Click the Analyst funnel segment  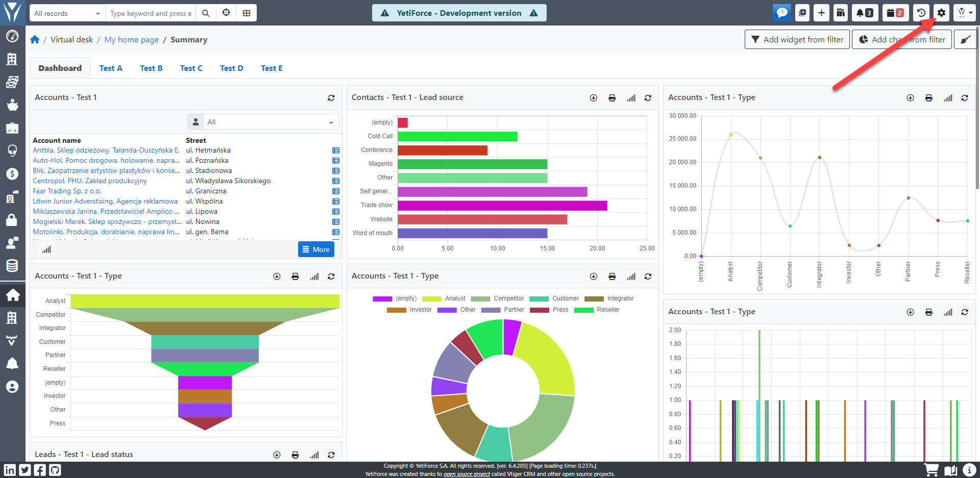tap(205, 301)
